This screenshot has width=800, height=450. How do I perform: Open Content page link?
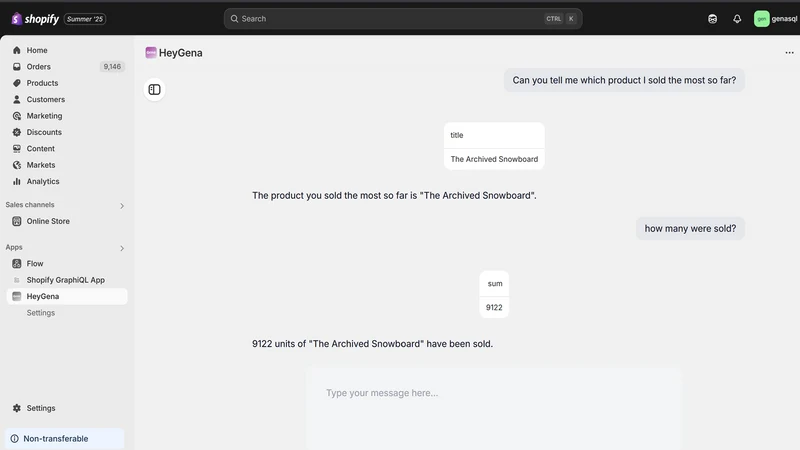click(40, 148)
